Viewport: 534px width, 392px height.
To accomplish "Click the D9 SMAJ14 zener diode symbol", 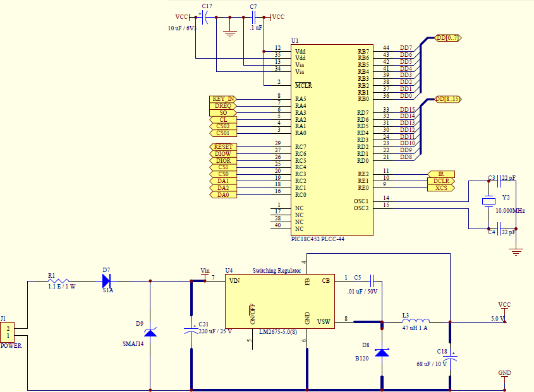I will click(150, 332).
